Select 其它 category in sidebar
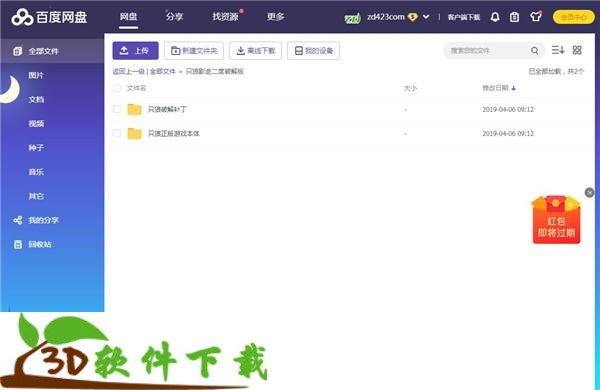The width and height of the screenshot is (600, 390). click(x=36, y=196)
